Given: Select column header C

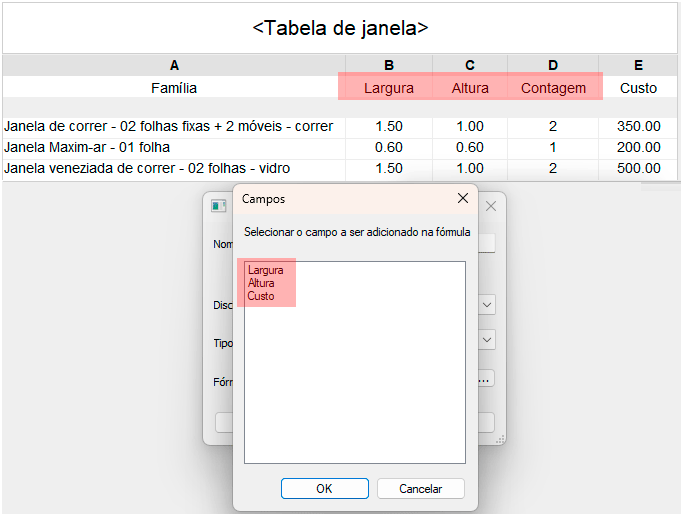Looking at the screenshot, I should tap(470, 65).
